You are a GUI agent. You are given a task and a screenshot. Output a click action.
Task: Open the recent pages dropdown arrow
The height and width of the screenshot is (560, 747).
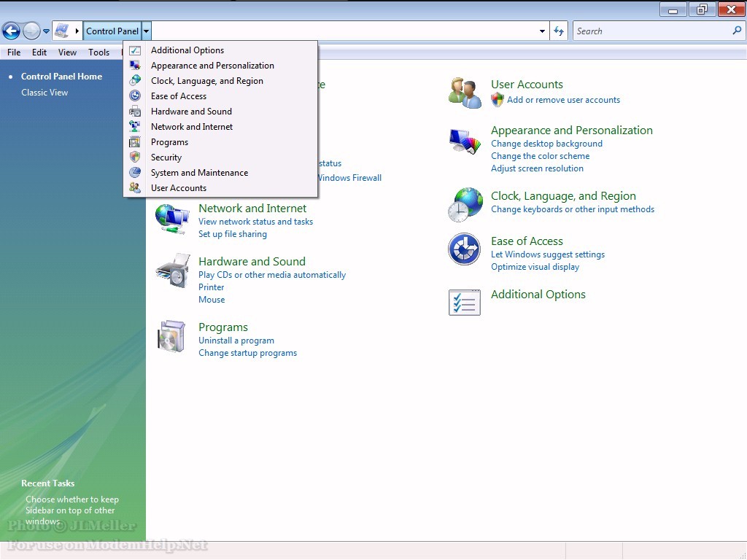47,31
